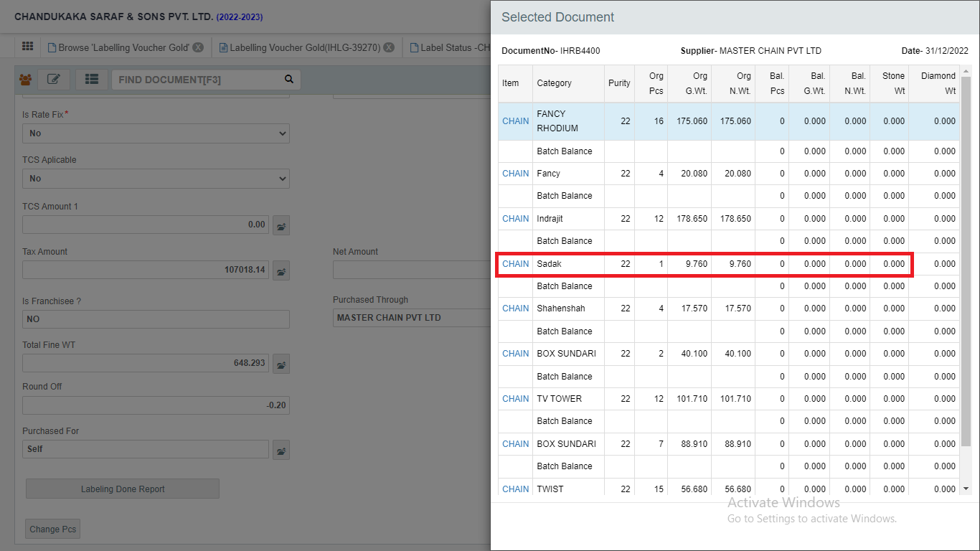The image size is (980, 551).
Task: Click the Round Off field
Action: click(156, 405)
